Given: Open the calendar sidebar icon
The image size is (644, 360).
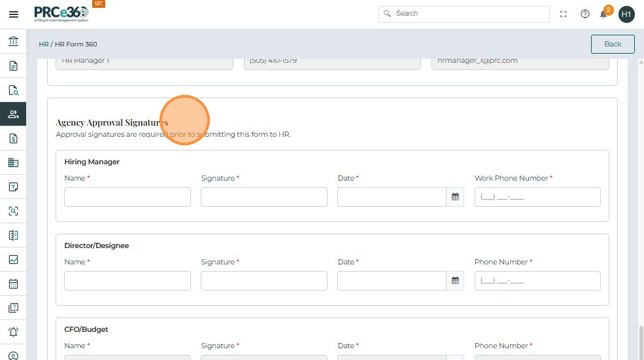Looking at the screenshot, I should click(x=13, y=284).
